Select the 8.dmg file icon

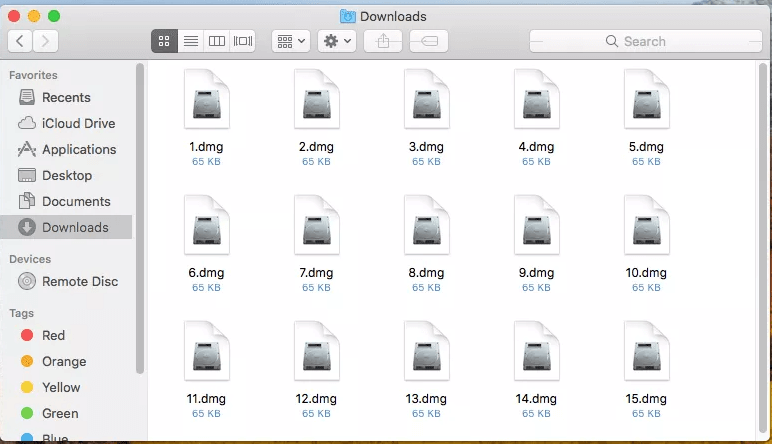pos(427,225)
